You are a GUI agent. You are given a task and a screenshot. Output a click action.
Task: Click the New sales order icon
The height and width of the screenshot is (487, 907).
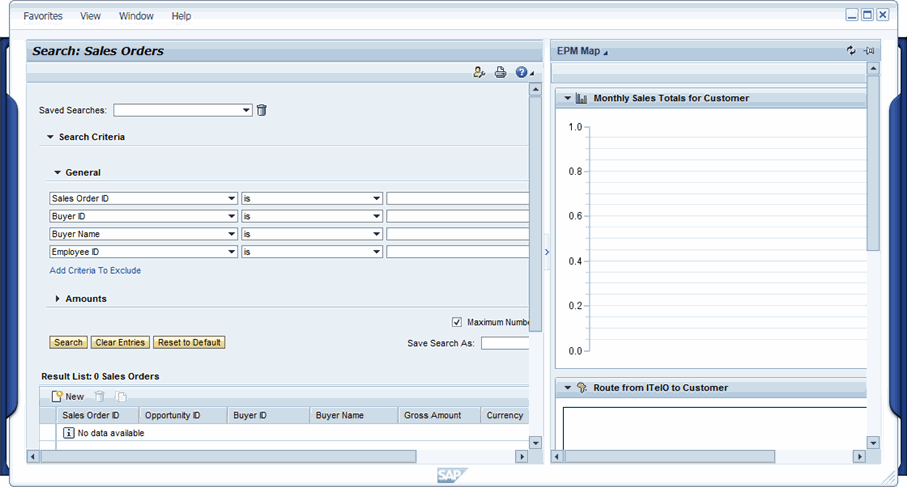click(58, 397)
